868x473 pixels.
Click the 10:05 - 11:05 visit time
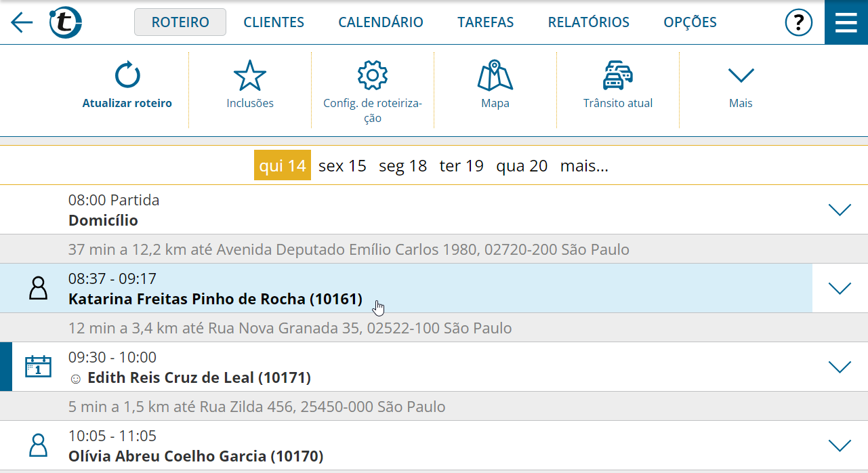pyautogui.click(x=112, y=436)
